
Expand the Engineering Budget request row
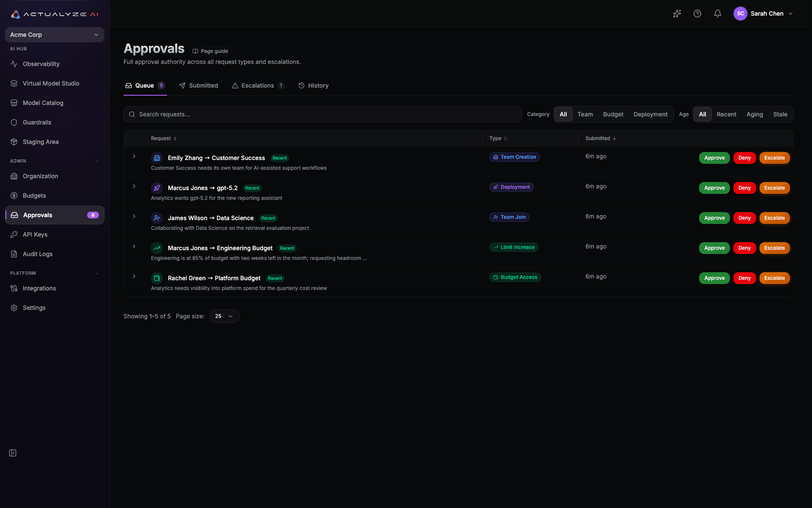coord(134,247)
